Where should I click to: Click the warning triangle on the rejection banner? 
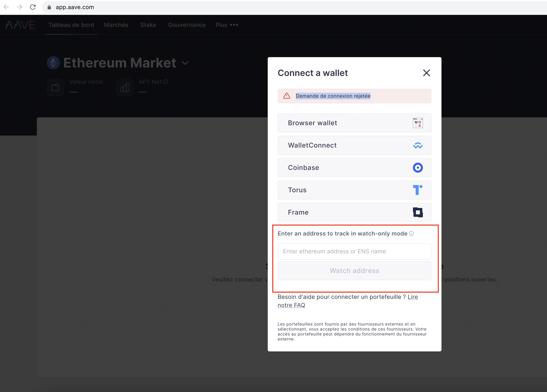click(287, 96)
